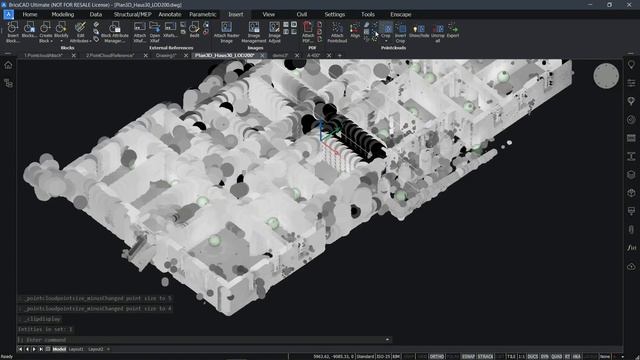Switch to the 2.PointCloudReference drawing tab
The height and width of the screenshot is (360, 640).
point(110,55)
